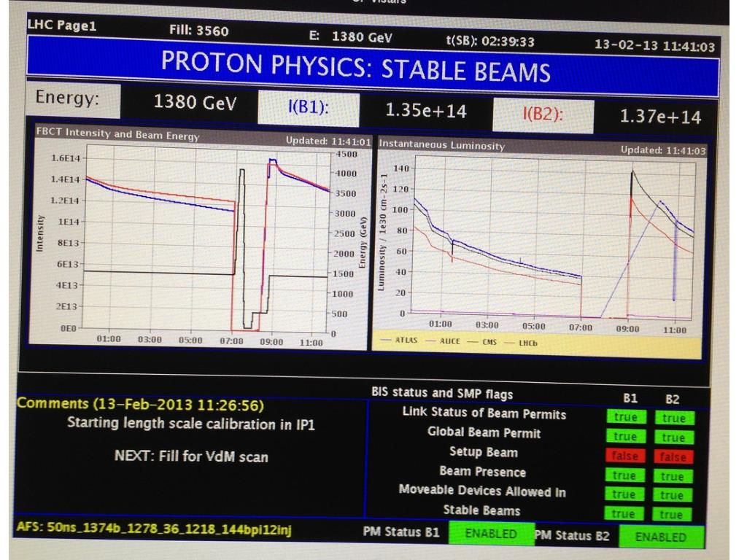
Task: Click Stable Beams B1 'true' indicator
Action: [624, 513]
